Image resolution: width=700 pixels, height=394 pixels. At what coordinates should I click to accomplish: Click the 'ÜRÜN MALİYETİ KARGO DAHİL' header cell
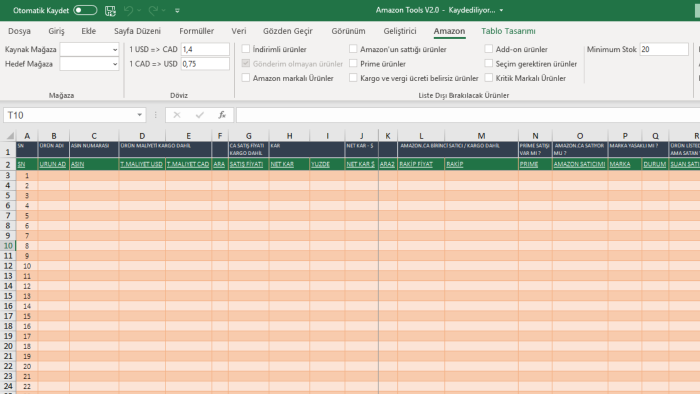tap(165, 149)
